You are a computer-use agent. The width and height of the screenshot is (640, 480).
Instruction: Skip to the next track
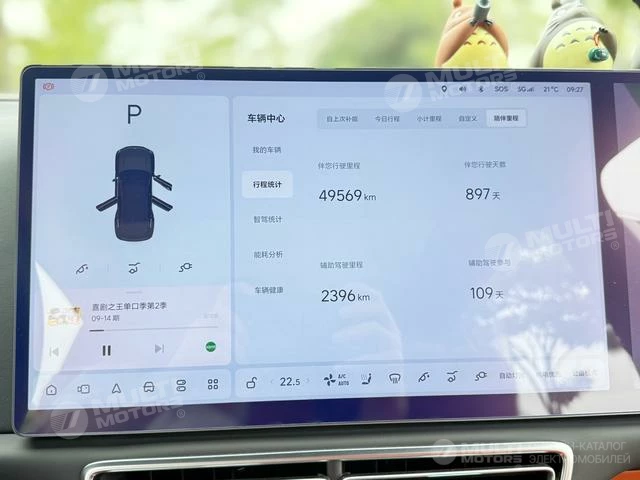159,348
